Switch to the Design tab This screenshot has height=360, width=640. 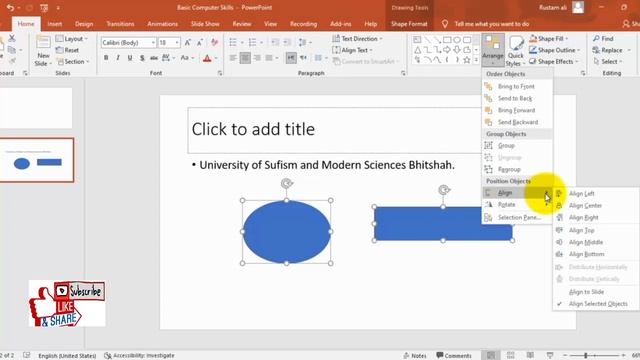(84, 24)
